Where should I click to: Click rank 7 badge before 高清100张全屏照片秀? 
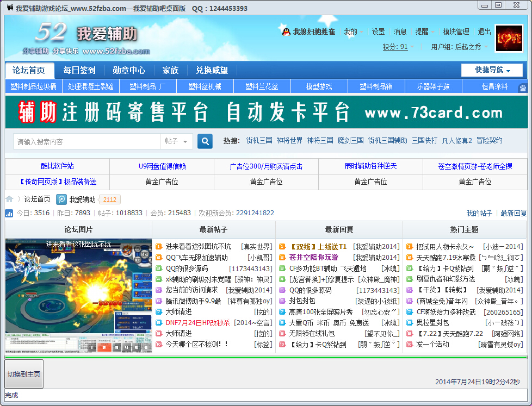[x=282, y=312]
